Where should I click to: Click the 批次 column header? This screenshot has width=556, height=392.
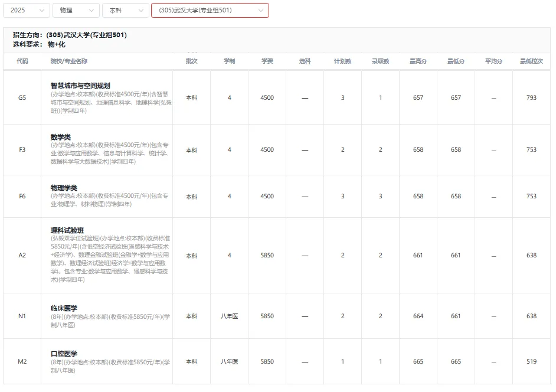(x=191, y=61)
